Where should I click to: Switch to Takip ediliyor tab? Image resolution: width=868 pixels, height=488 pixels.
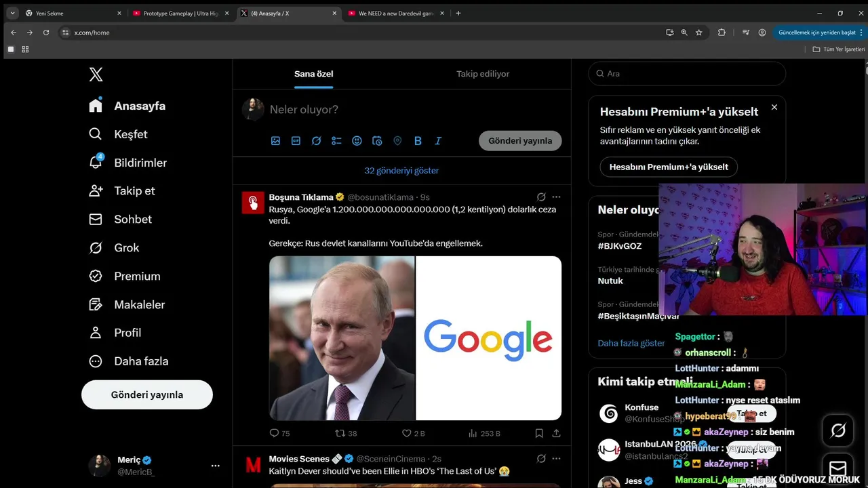pyautogui.click(x=483, y=74)
